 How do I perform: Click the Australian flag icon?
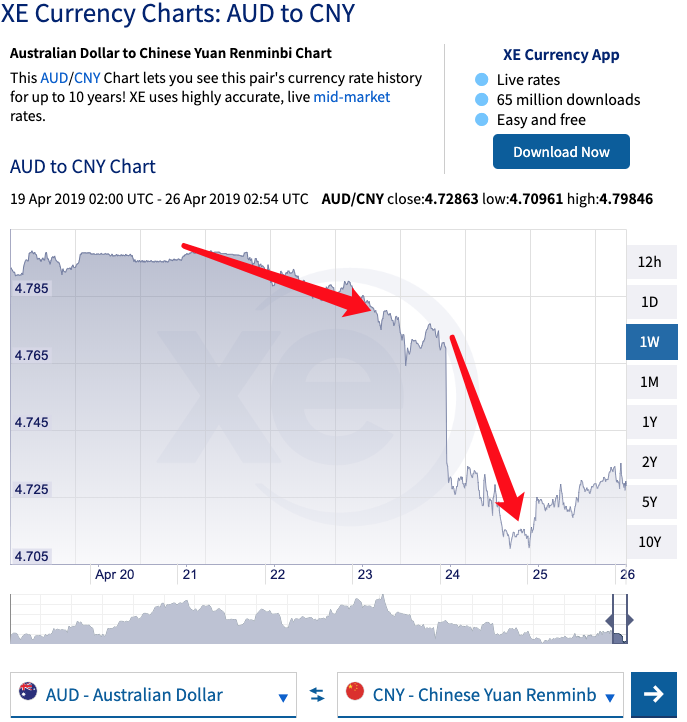tap(28, 692)
